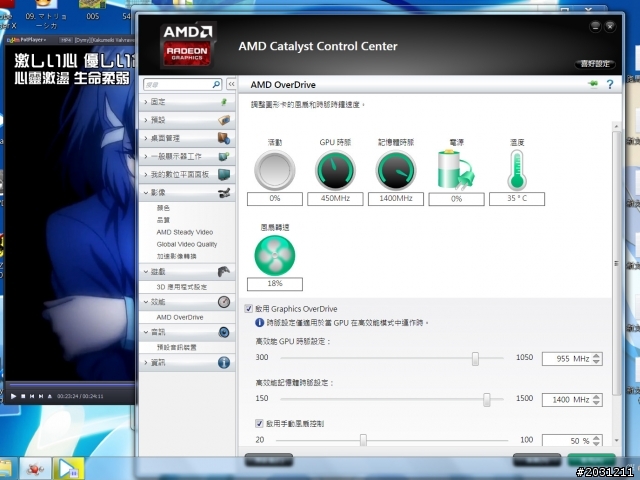Click the pin icon on the 固定 row
This screenshot has width=640, height=480.
224,102
